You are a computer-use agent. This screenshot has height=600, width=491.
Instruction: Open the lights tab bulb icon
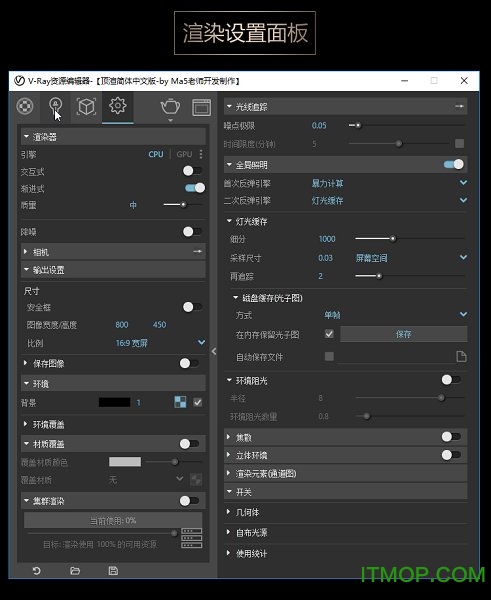[56, 106]
